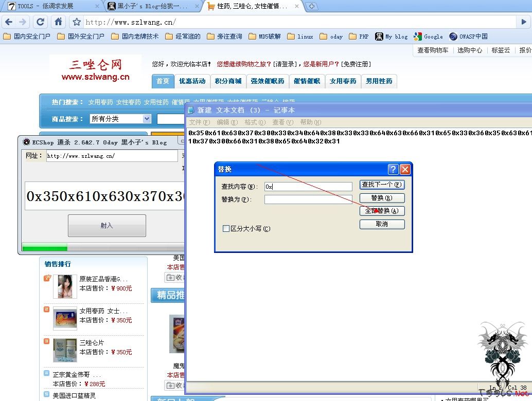
Task: Open 国内安全门户 bookmark folder
Action: pos(27,37)
